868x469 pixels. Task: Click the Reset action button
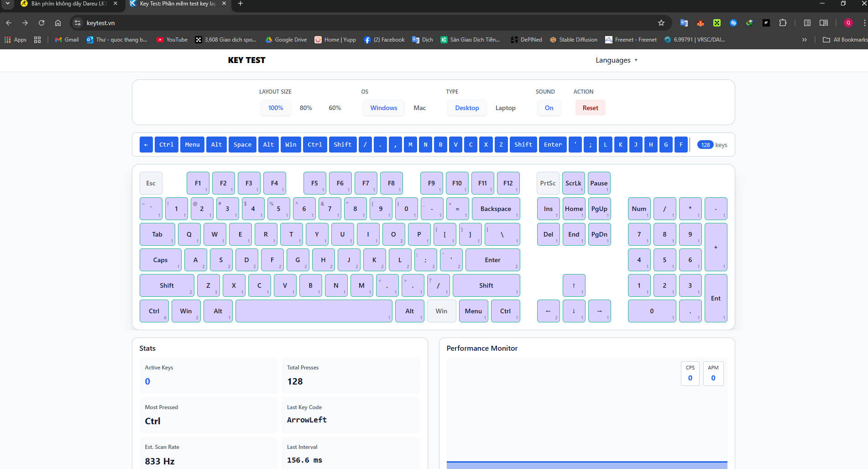pos(590,108)
